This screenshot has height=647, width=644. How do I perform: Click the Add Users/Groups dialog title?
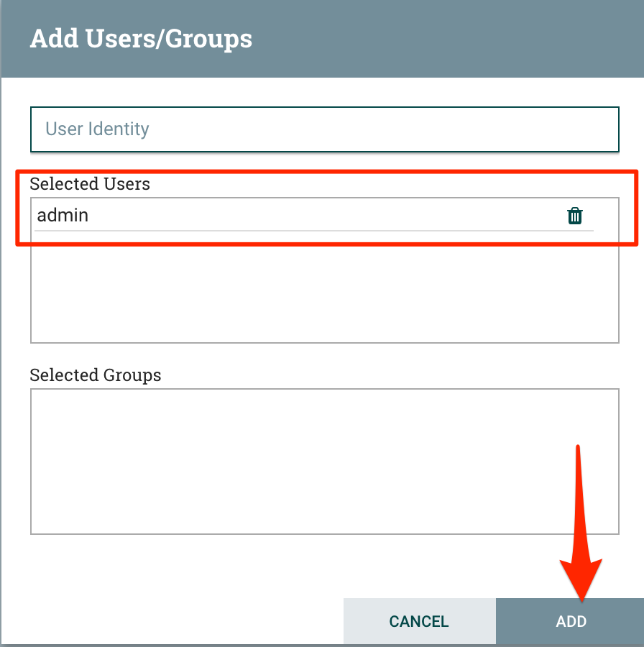(141, 38)
